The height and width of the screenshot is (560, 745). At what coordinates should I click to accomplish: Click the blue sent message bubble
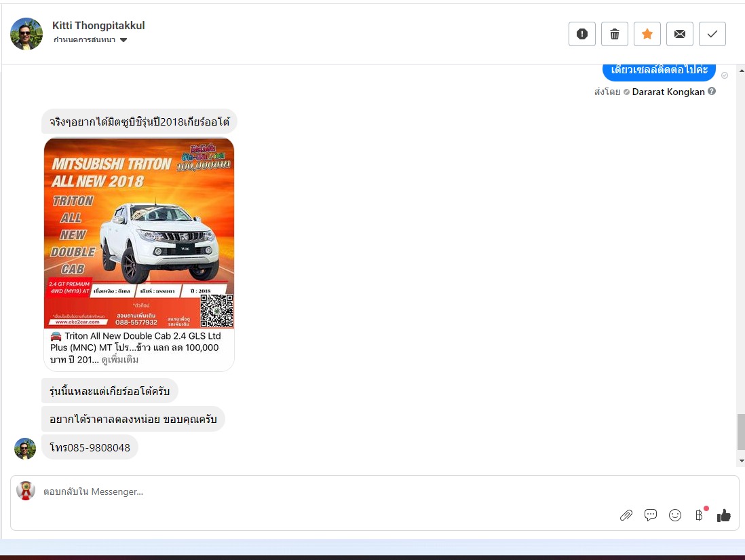coord(659,71)
